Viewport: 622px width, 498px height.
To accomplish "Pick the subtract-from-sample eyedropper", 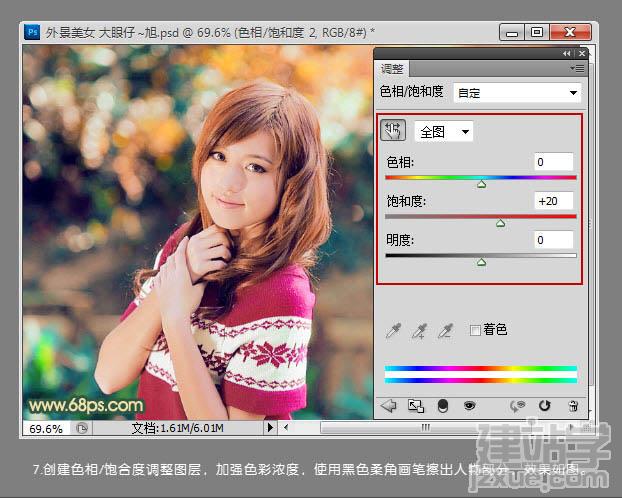I will [445, 331].
